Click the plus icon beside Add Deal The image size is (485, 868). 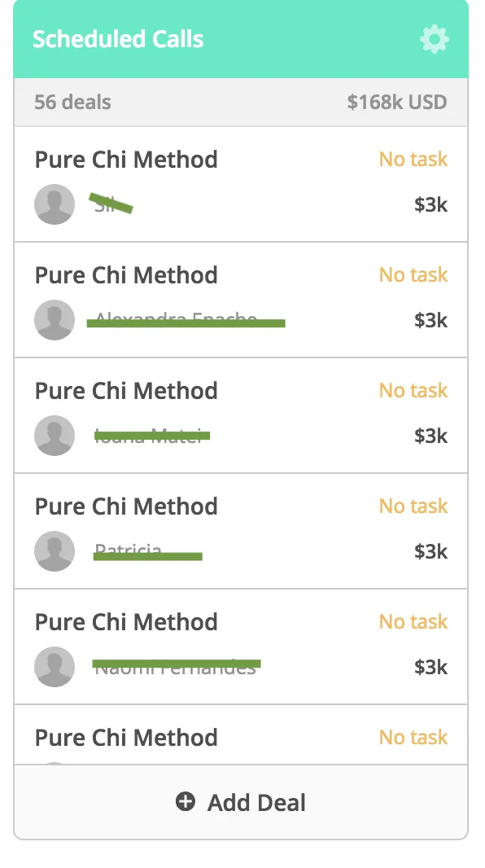186,801
